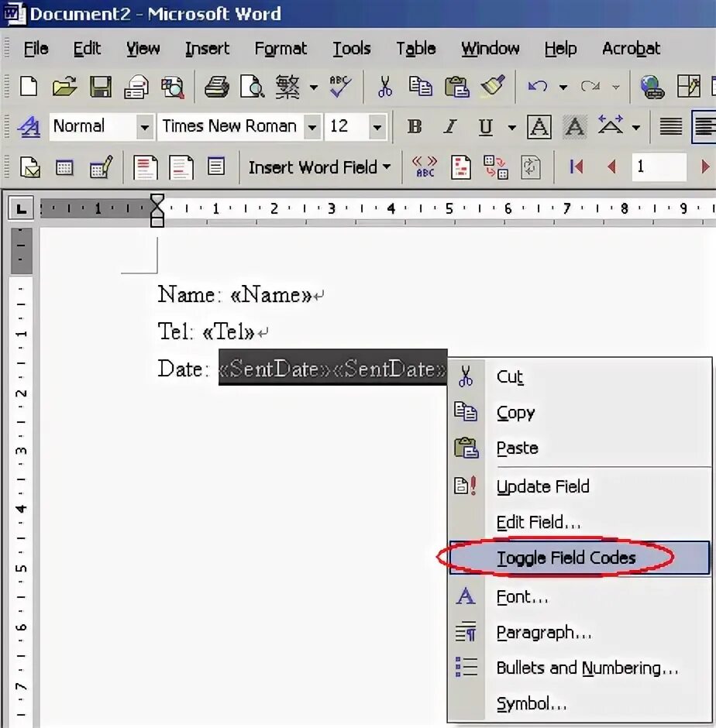Click Highlight Merge Fields icon
Image resolution: width=716 pixels, height=728 pixels.
(460, 167)
